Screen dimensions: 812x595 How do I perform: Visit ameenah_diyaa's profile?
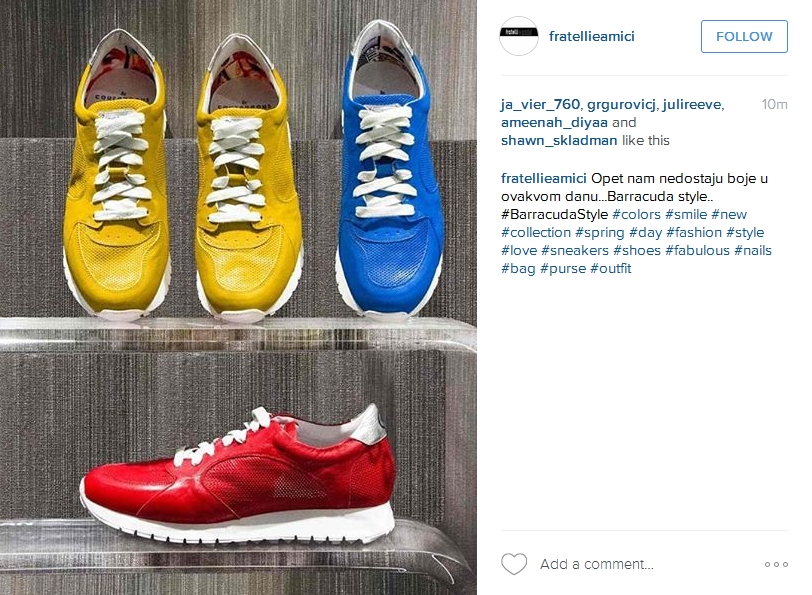[554, 123]
